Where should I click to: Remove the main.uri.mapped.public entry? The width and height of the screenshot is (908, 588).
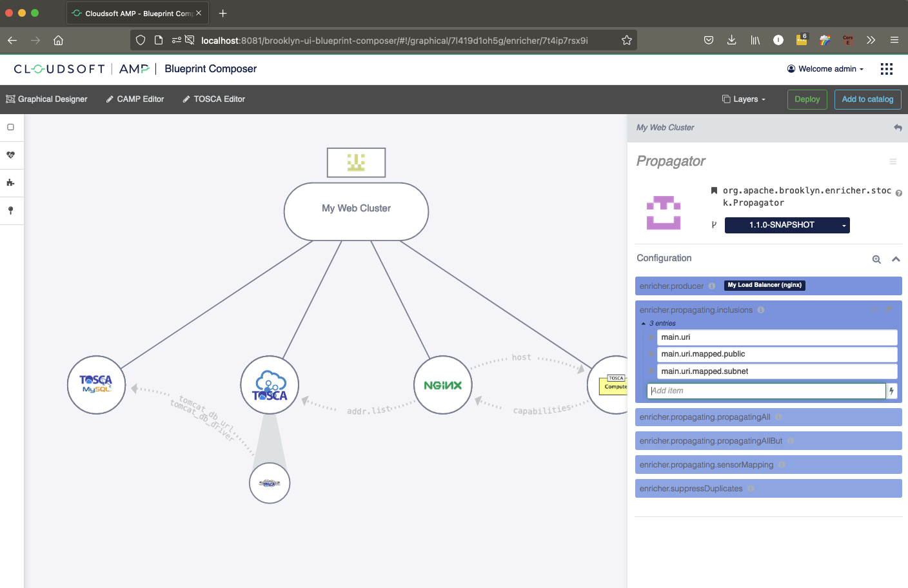coord(651,354)
